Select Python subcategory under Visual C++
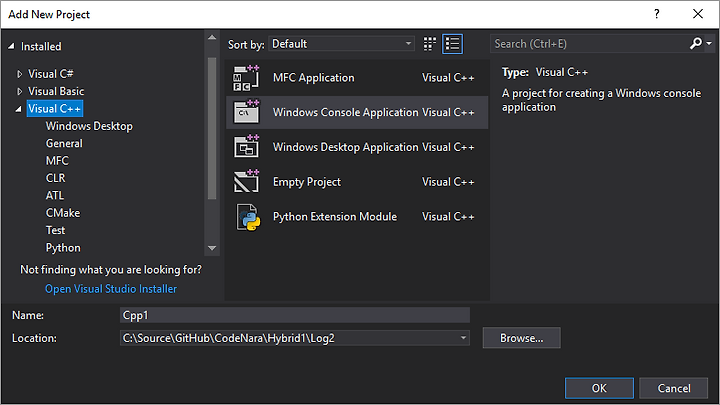This screenshot has height=405, width=720. coord(63,248)
